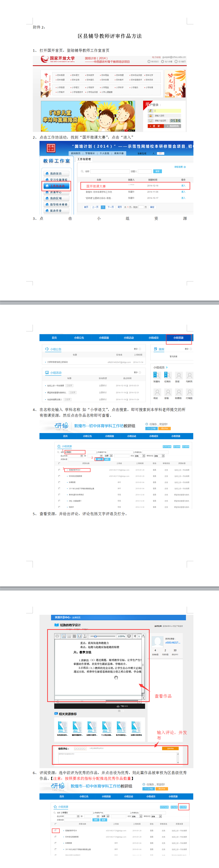
Task: Click 幼儿园 banner image
Action: click(x=175, y=84)
